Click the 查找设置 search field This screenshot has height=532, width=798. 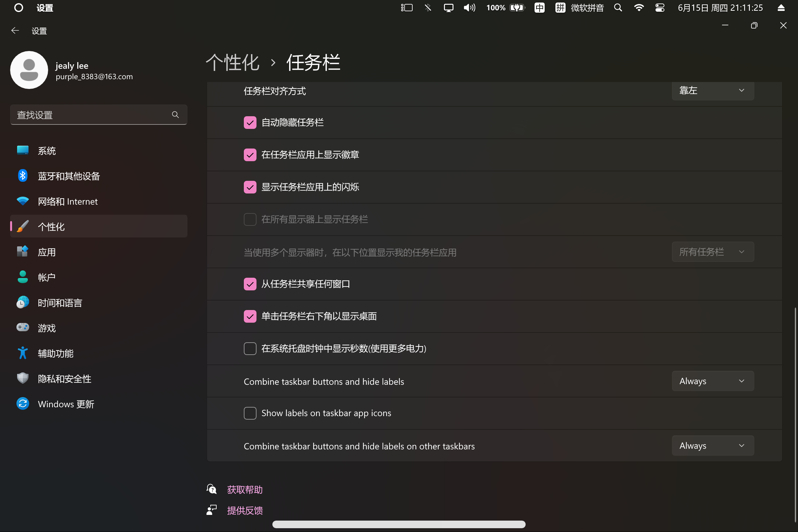99,115
